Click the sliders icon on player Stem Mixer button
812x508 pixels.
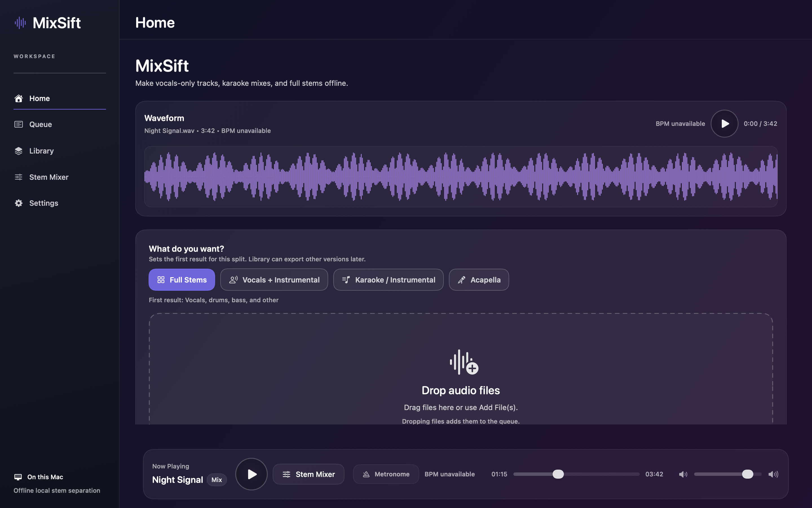coord(286,474)
